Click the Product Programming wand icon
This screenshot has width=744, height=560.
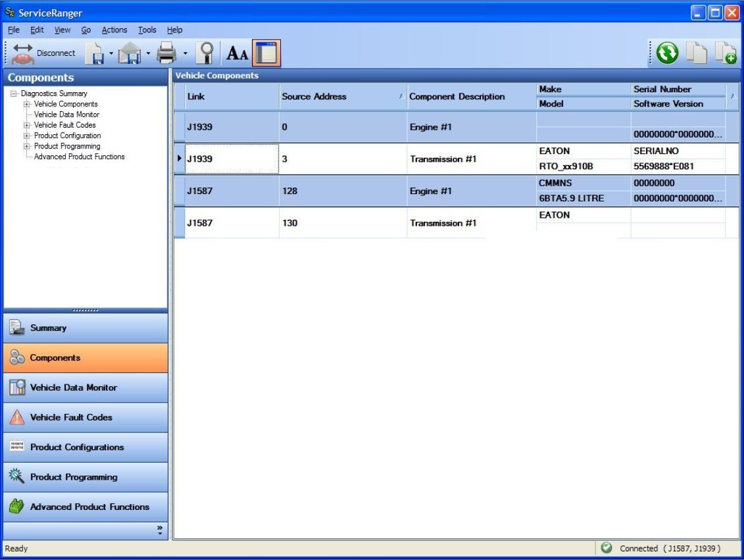click(16, 476)
